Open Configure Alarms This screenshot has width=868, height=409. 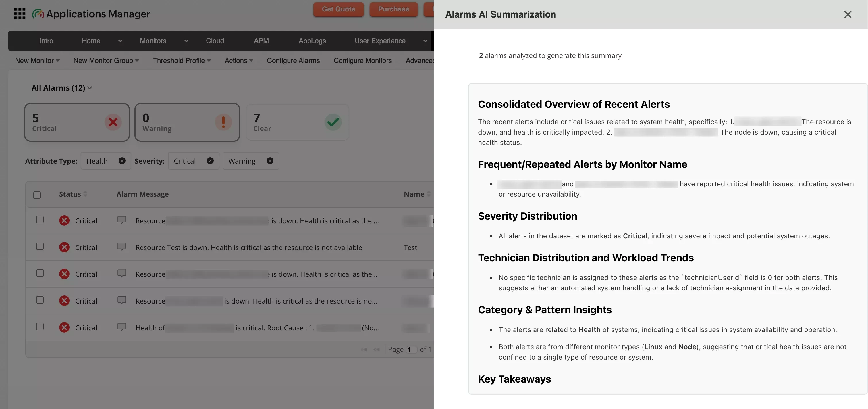(293, 61)
